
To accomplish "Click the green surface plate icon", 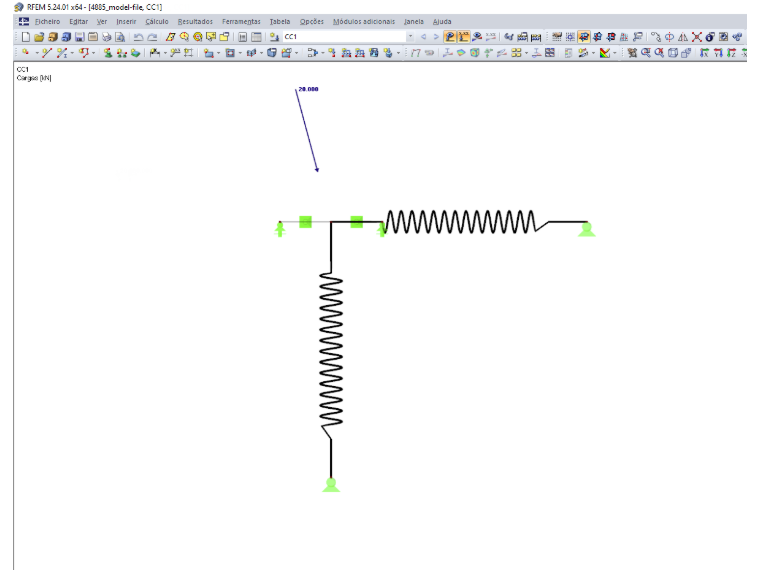I will pos(135,53).
